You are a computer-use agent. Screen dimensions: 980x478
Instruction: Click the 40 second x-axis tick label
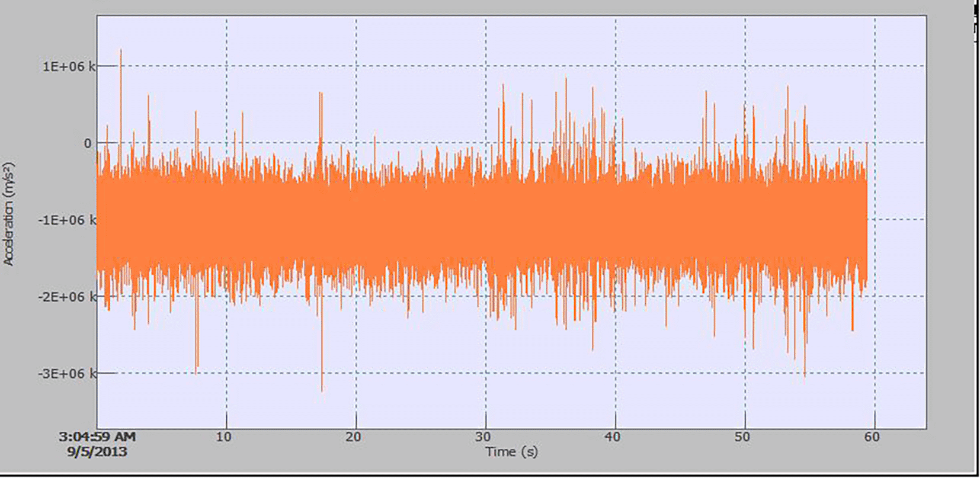(613, 437)
